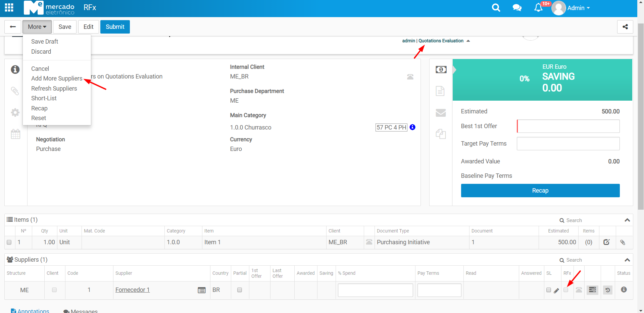Open the Fornecedor 1 supplier link
The width and height of the screenshot is (644, 313).
[133, 290]
